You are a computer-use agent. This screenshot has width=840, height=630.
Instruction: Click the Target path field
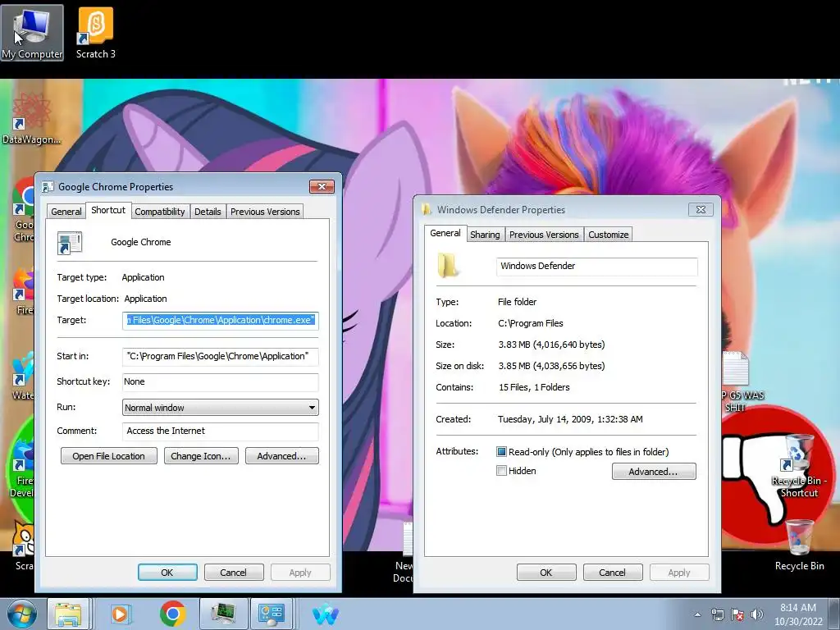[220, 321]
